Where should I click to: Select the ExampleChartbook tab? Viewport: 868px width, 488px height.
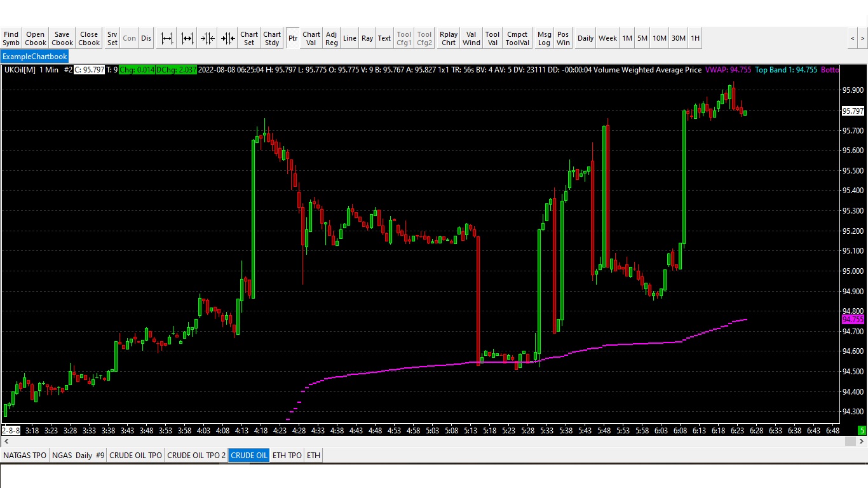click(x=34, y=57)
